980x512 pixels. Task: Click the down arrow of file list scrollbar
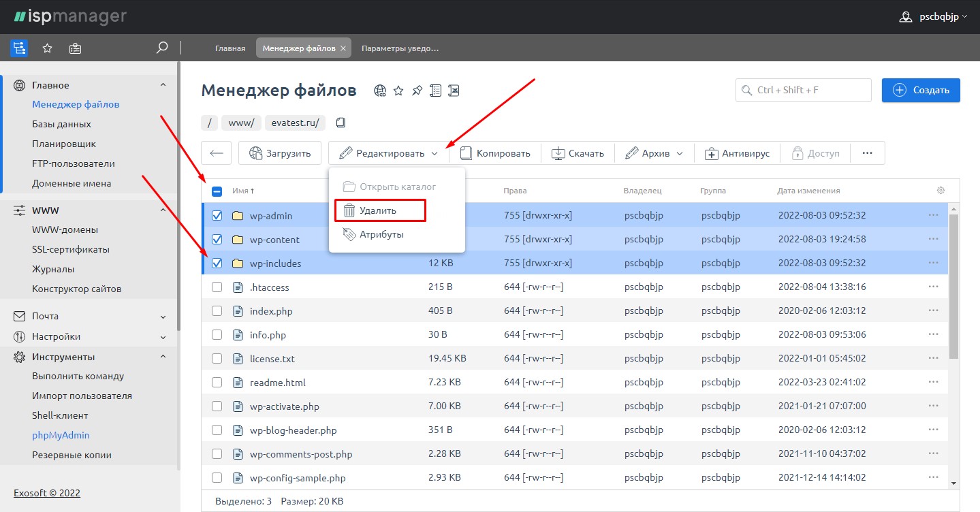pos(953,483)
